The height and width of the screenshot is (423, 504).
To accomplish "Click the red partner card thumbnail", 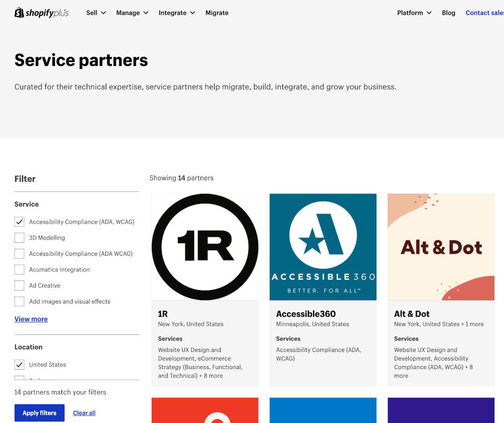I will point(205,410).
